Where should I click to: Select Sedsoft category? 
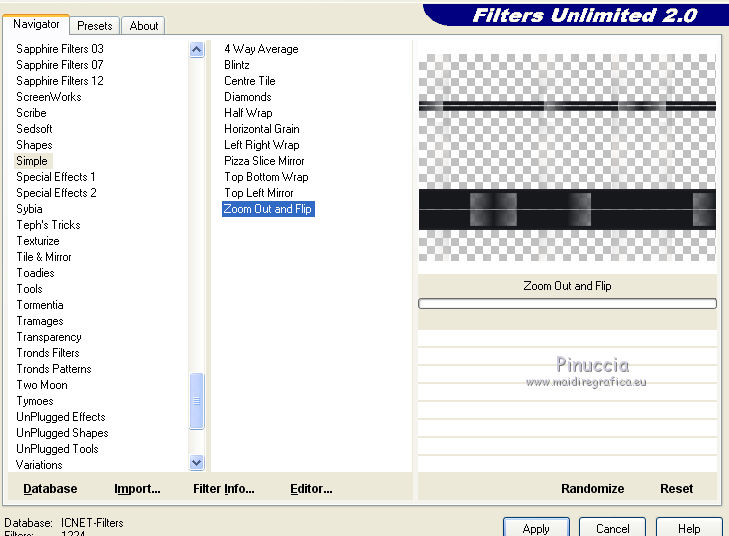tap(34, 129)
